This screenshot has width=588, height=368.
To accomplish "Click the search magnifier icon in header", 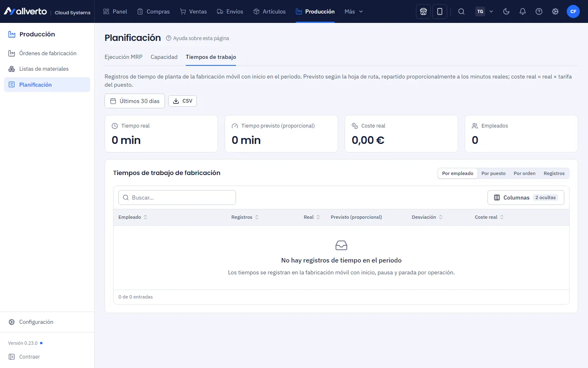I will coord(461,11).
